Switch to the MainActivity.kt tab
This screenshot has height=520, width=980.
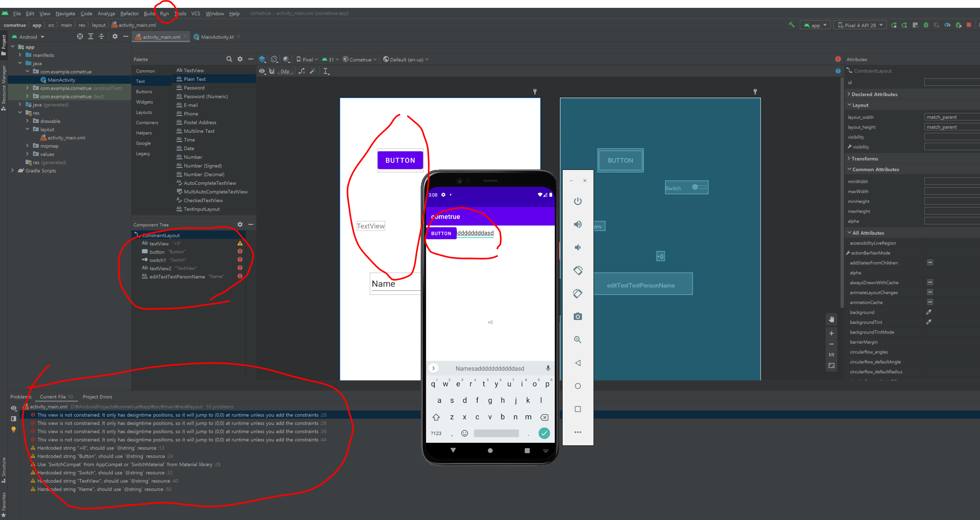click(217, 37)
